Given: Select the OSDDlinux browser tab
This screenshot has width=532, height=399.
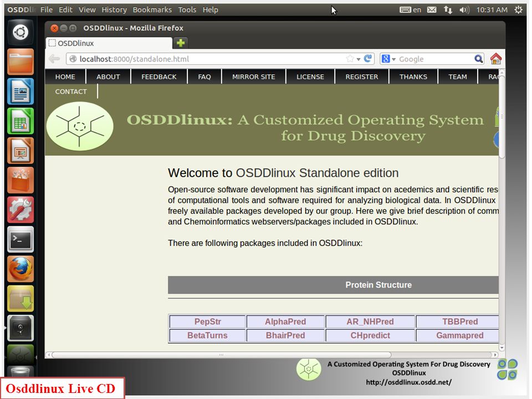Looking at the screenshot, I should 109,43.
